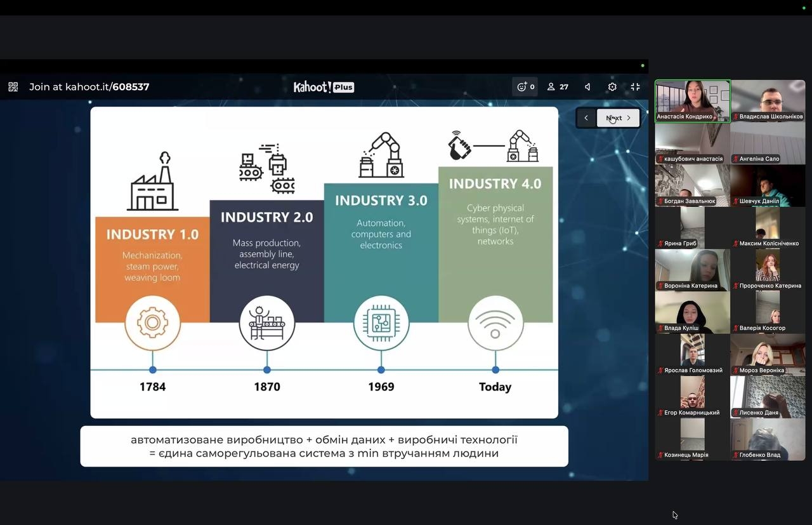Open the reactions icon showing 0
812x525 pixels.
(525, 87)
